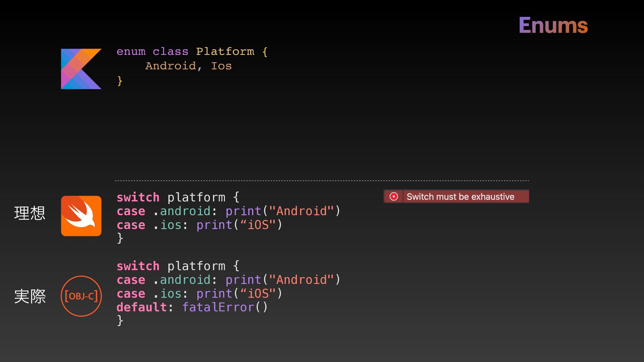The height and width of the screenshot is (362, 644).
Task: Click 'case .ios' line in OBJ-C block
Action: 200,294
